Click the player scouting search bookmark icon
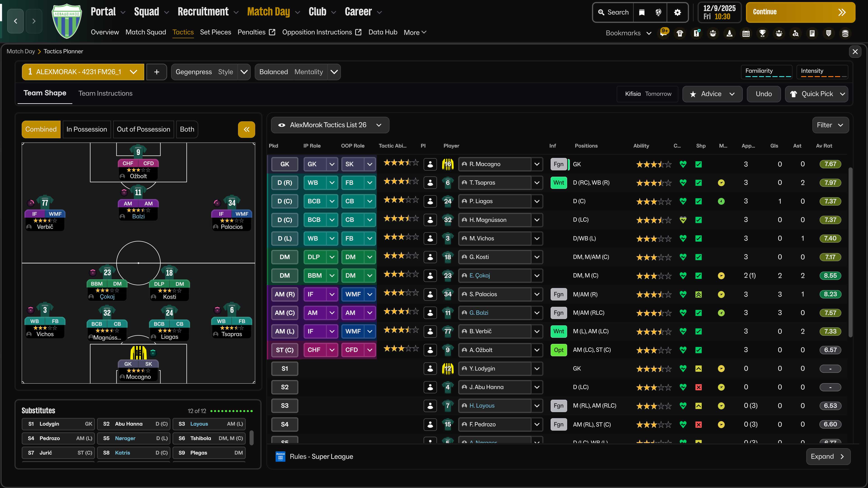 click(x=795, y=33)
